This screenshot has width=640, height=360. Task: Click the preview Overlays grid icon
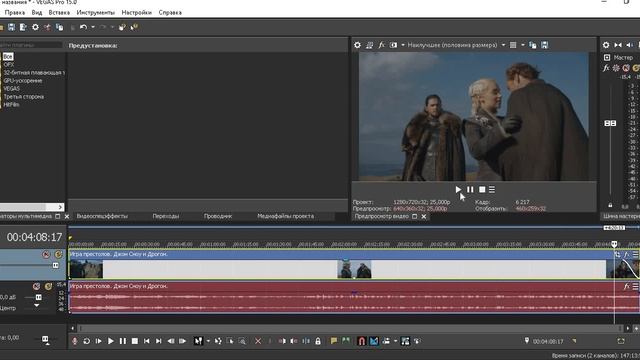513,45
